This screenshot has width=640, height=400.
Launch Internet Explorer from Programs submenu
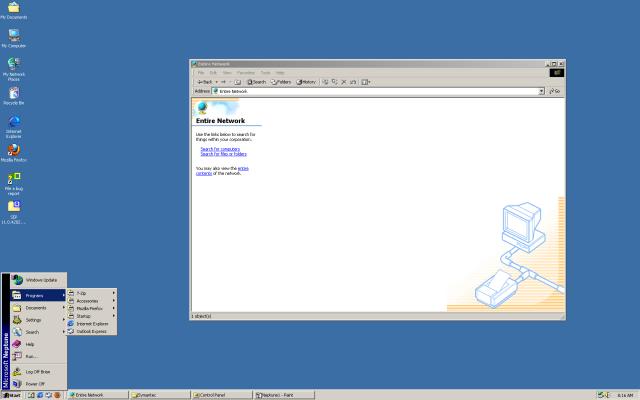(x=92, y=324)
